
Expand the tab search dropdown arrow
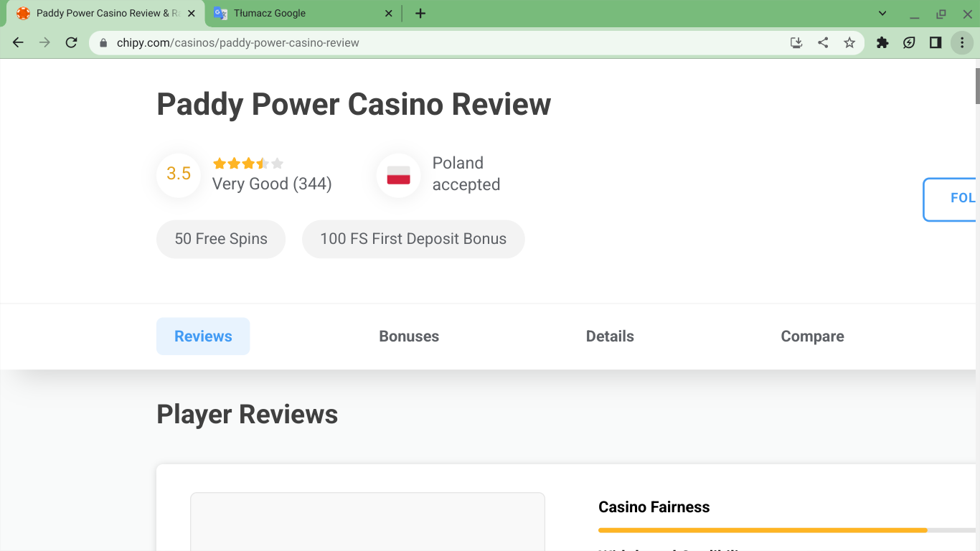click(882, 14)
